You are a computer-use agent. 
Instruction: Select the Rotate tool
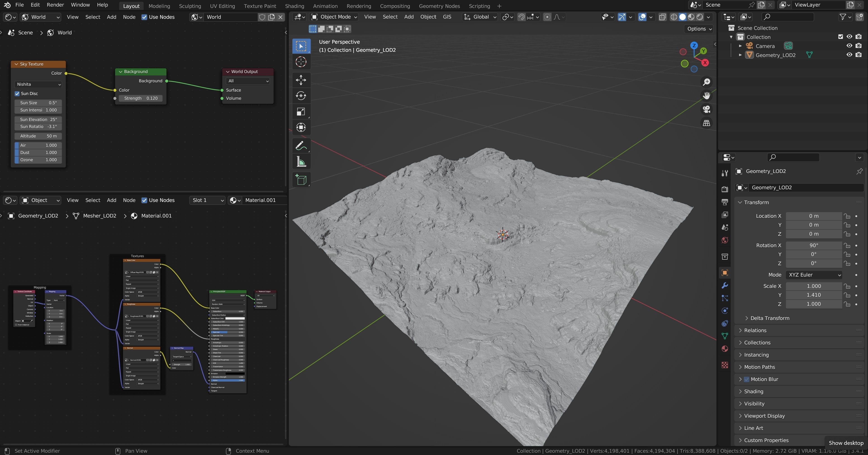301,96
